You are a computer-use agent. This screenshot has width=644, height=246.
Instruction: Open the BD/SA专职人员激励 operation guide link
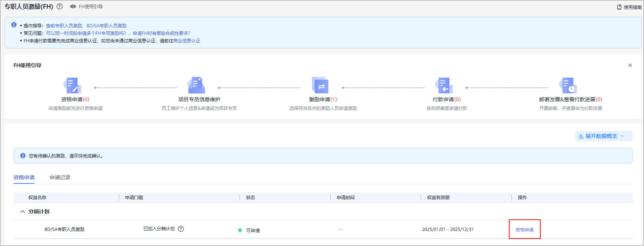[x=106, y=25]
